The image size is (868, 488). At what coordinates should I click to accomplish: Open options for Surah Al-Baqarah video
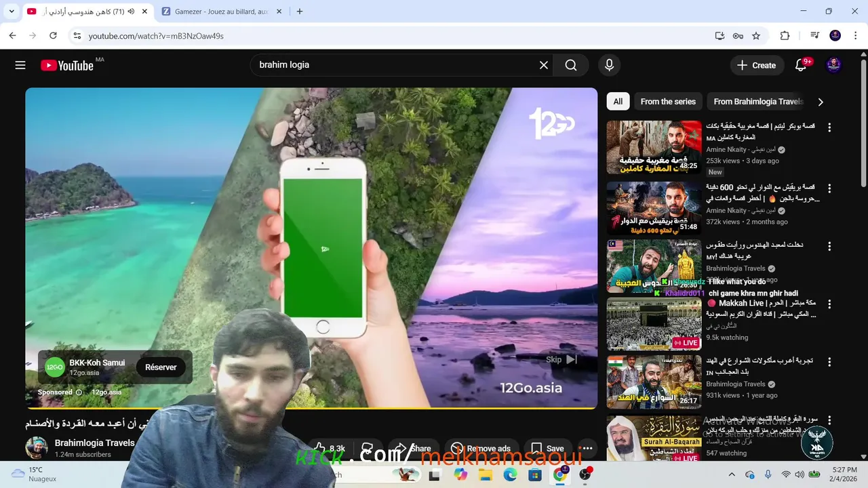[x=829, y=421]
